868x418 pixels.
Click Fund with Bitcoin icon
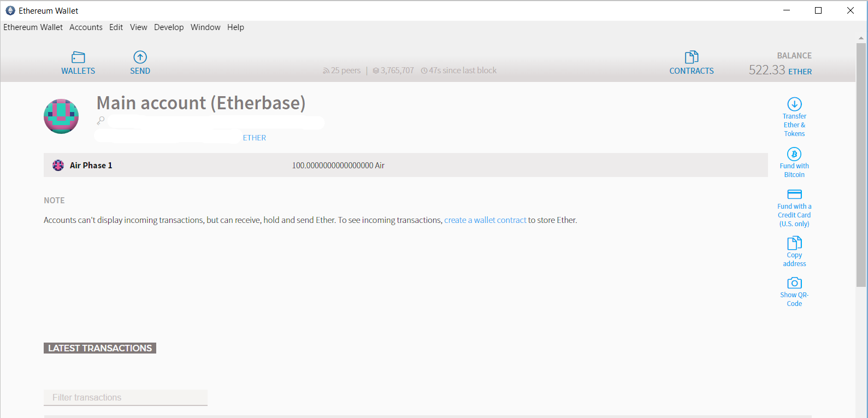click(794, 154)
